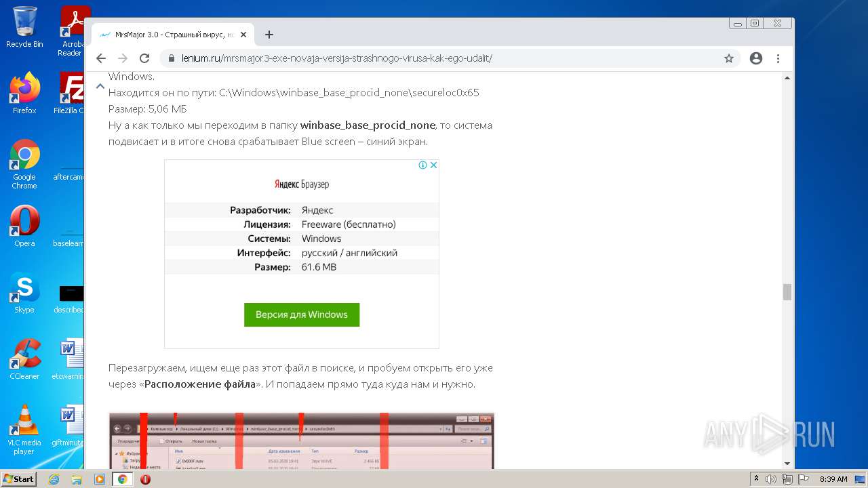Viewport: 868px width, 488px height.
Task: Click the 8:39 AM taskbar clock
Action: (x=833, y=479)
